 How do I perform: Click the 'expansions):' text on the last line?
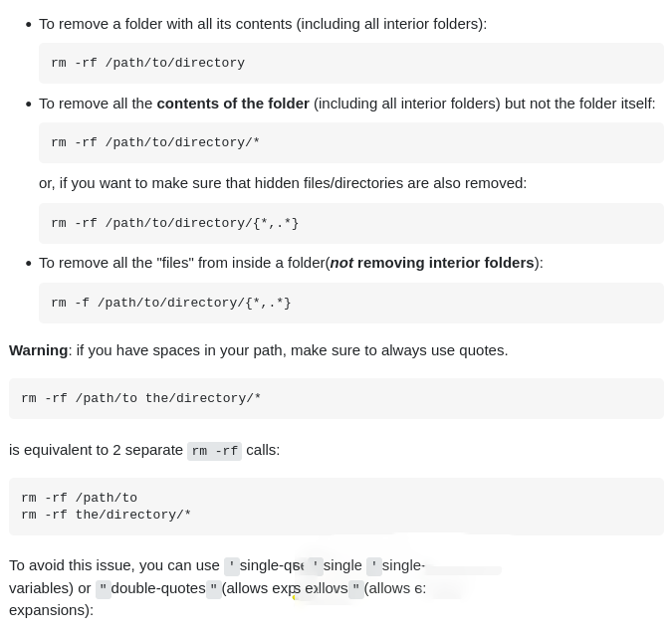[x=51, y=609]
